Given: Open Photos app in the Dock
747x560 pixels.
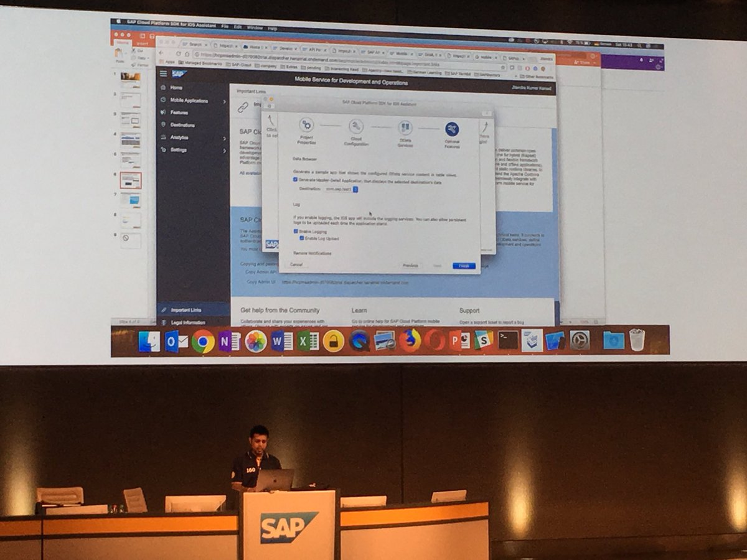Looking at the screenshot, I should (x=256, y=342).
